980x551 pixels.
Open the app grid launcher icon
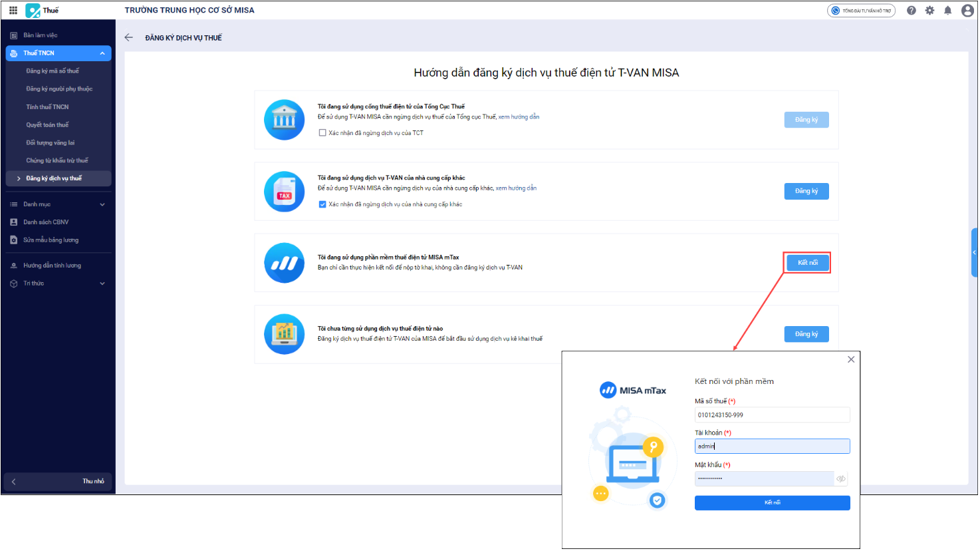click(13, 11)
